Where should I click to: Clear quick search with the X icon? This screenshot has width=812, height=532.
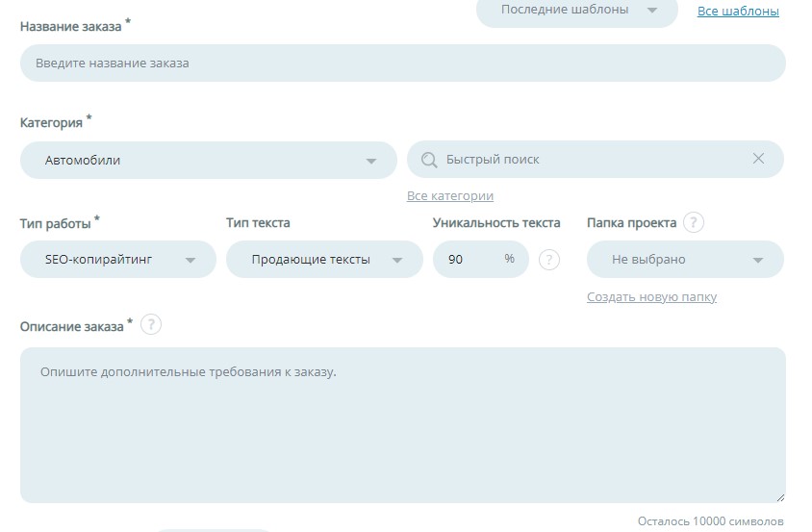pyautogui.click(x=758, y=159)
